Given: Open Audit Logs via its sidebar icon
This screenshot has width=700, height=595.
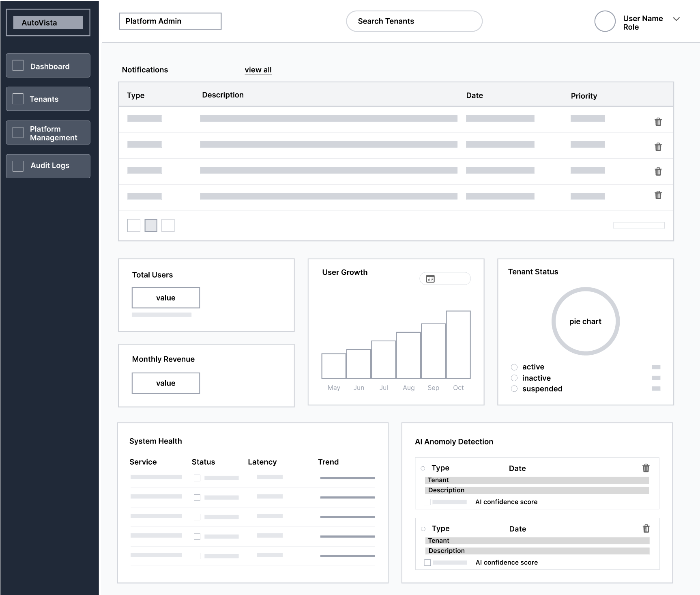Looking at the screenshot, I should click(18, 166).
